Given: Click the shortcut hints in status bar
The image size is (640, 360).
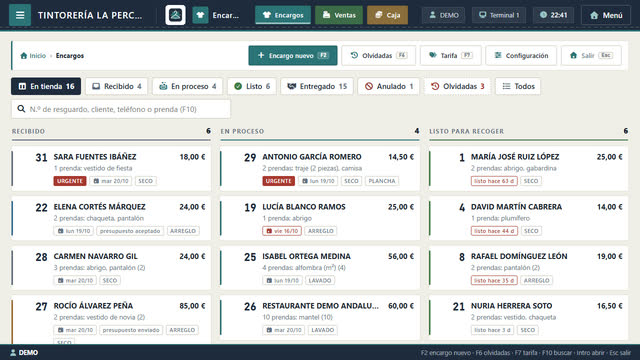Looking at the screenshot, I should [526, 353].
